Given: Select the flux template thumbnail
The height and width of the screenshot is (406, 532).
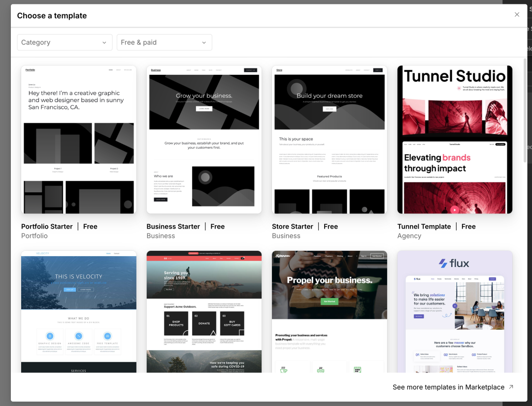Looking at the screenshot, I should click(x=455, y=311).
